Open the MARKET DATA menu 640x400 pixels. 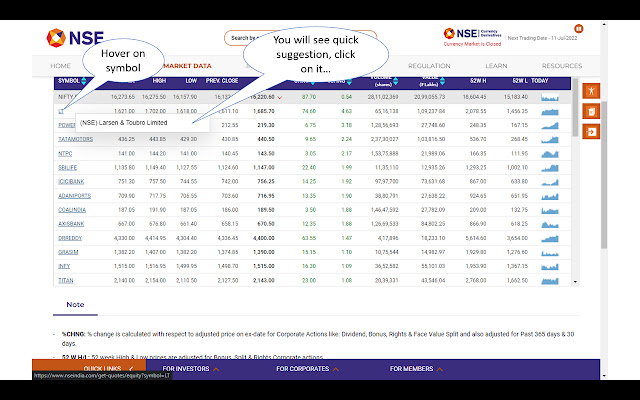(187, 66)
